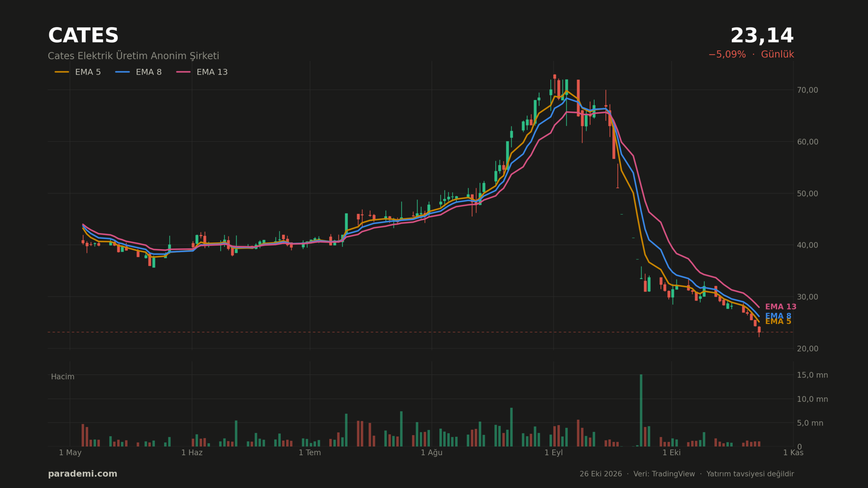Toggle the EMA 13 legend label
The width and height of the screenshot is (868, 488).
point(212,72)
